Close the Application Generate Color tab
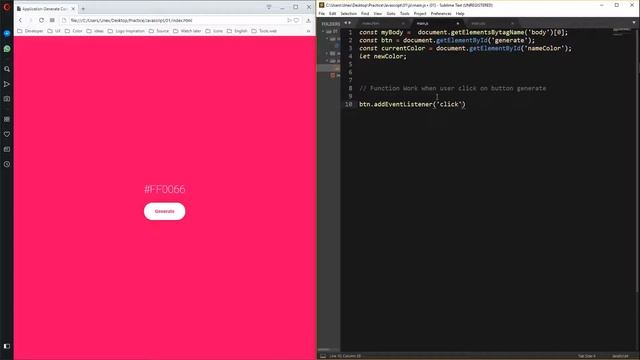This screenshot has width=640, height=360. tap(73, 9)
